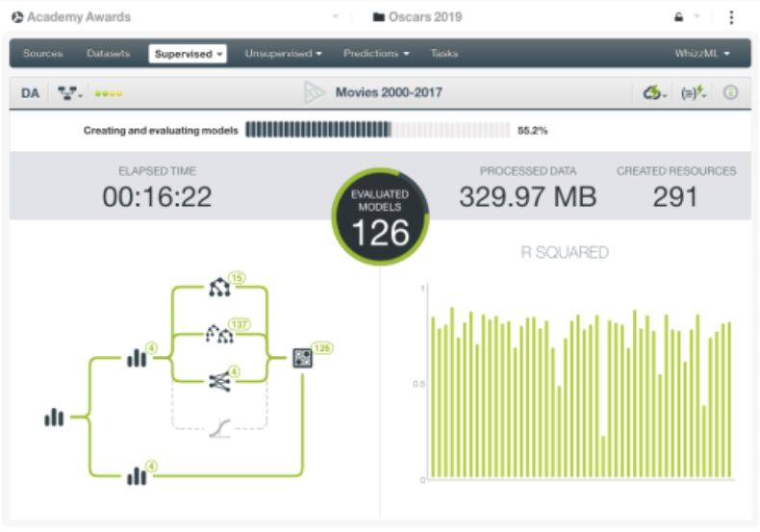Click the ensemble node icon with badge 15

[x=219, y=288]
